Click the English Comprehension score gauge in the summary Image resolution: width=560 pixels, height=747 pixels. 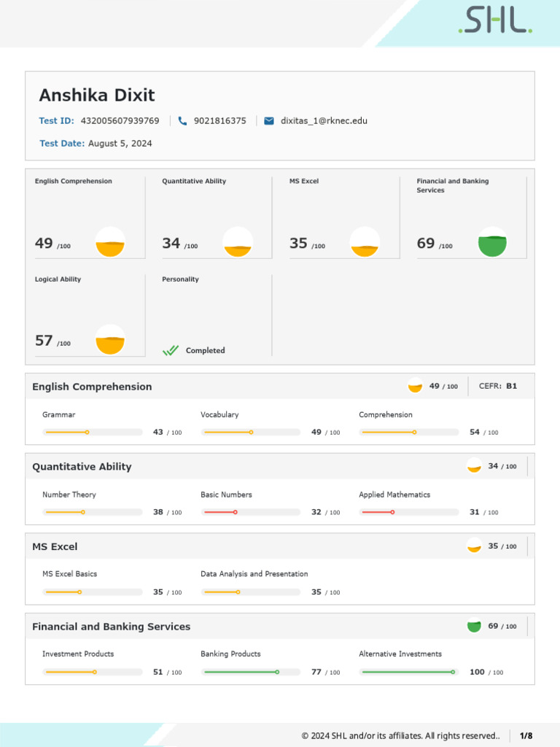pos(110,242)
